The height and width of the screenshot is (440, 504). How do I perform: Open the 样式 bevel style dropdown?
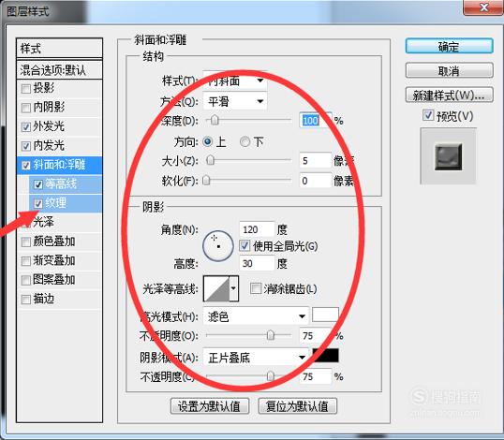click(235, 81)
